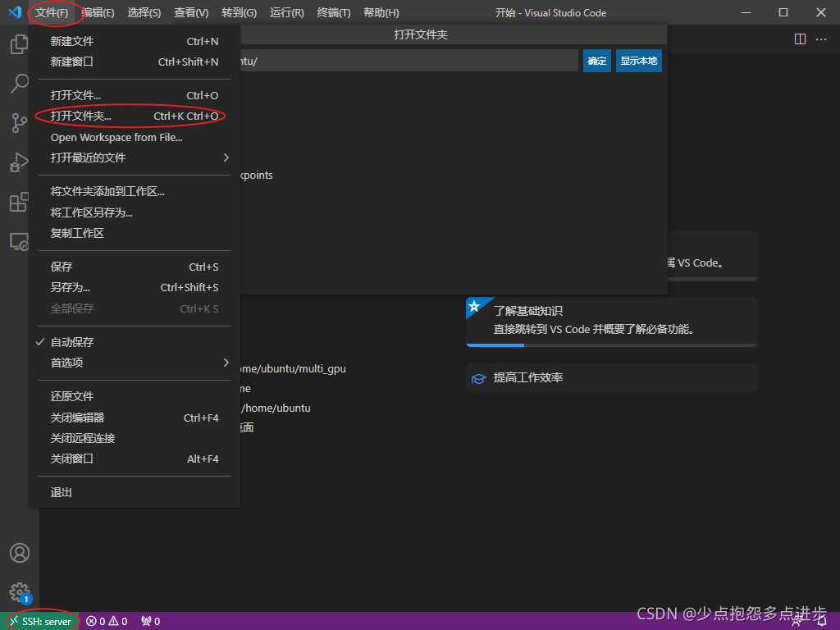The height and width of the screenshot is (630, 840).
Task: Split the editor with the layout icon
Action: [800, 39]
